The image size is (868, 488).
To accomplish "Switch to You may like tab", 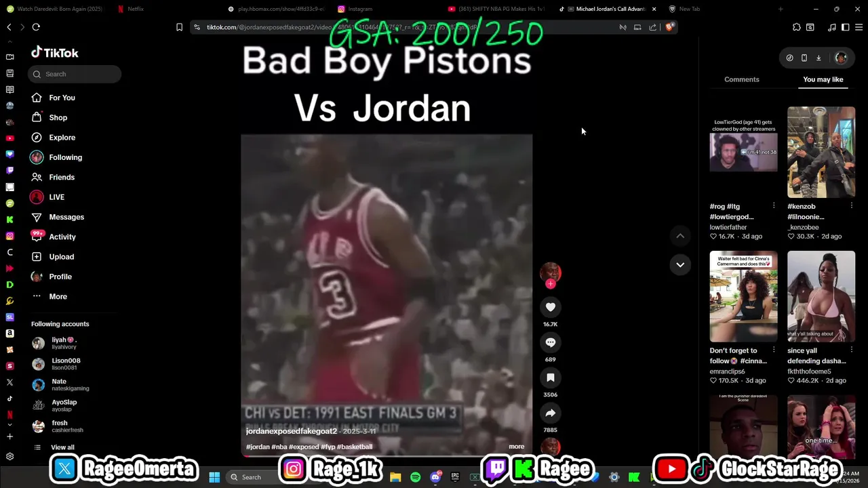I will (823, 79).
